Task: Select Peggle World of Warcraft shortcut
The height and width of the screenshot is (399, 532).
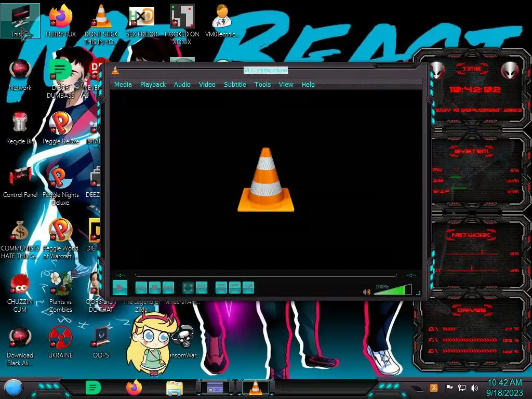Action: 60,239
